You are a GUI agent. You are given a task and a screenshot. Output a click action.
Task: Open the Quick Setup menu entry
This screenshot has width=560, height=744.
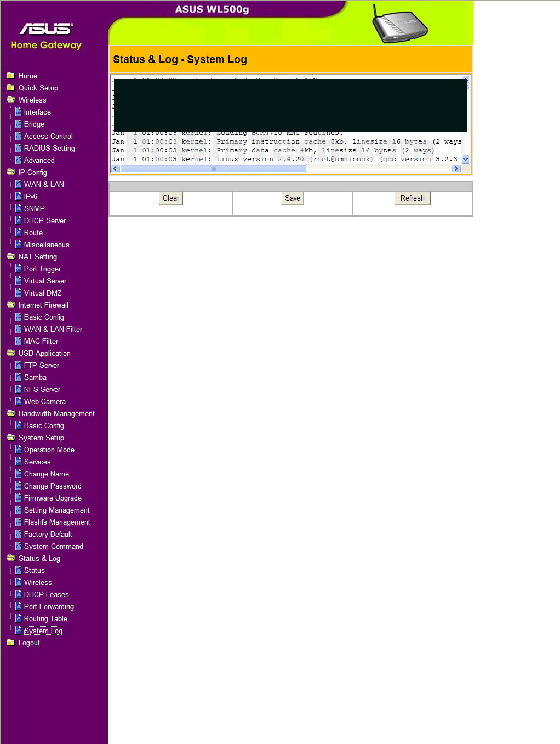38,88
